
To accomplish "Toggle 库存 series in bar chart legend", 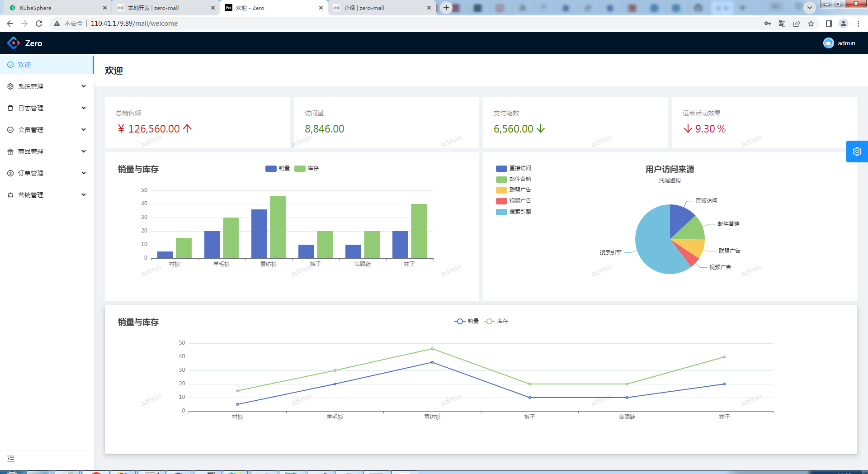I will pos(307,168).
